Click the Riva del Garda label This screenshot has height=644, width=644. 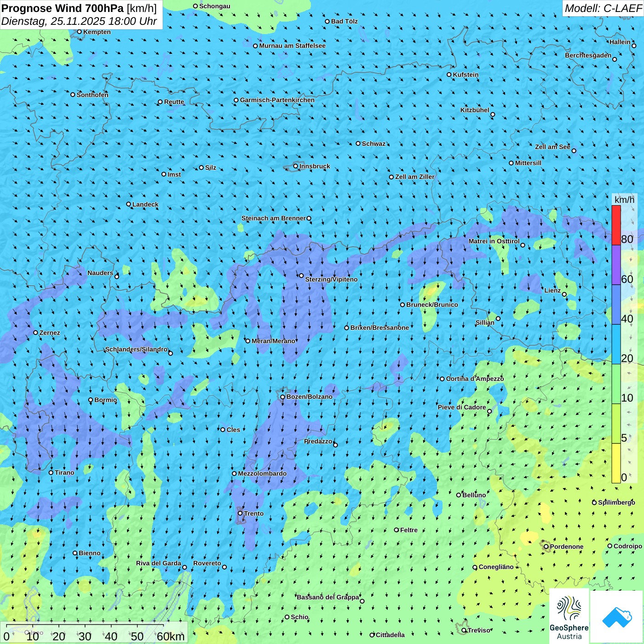(159, 563)
